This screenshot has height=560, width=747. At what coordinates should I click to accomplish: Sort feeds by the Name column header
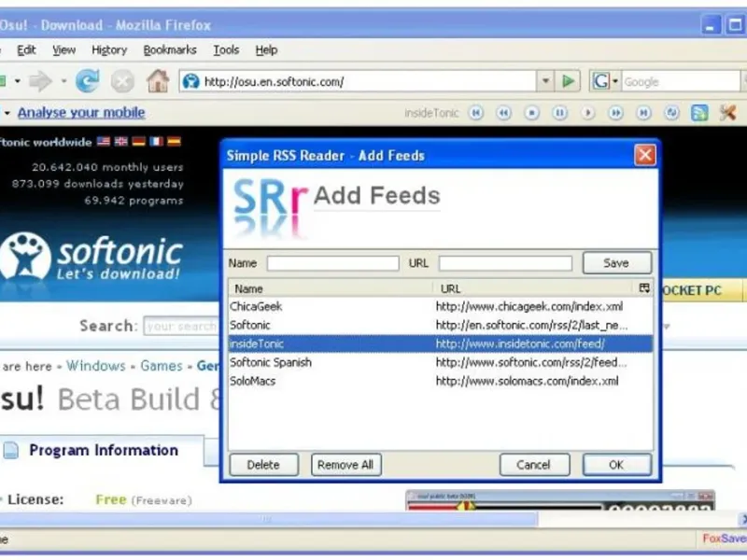click(331, 288)
